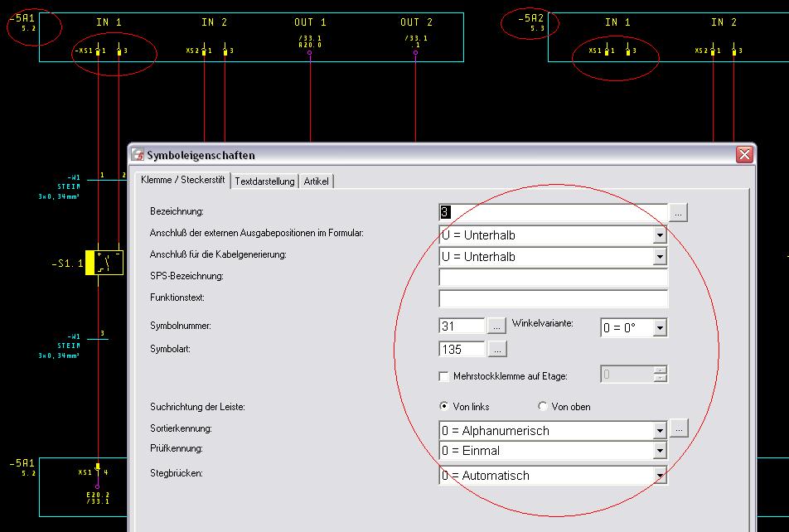Expand the Anschluß für die Kabelgenerierung dropdown
This screenshot has width=789, height=532.
pyautogui.click(x=659, y=257)
